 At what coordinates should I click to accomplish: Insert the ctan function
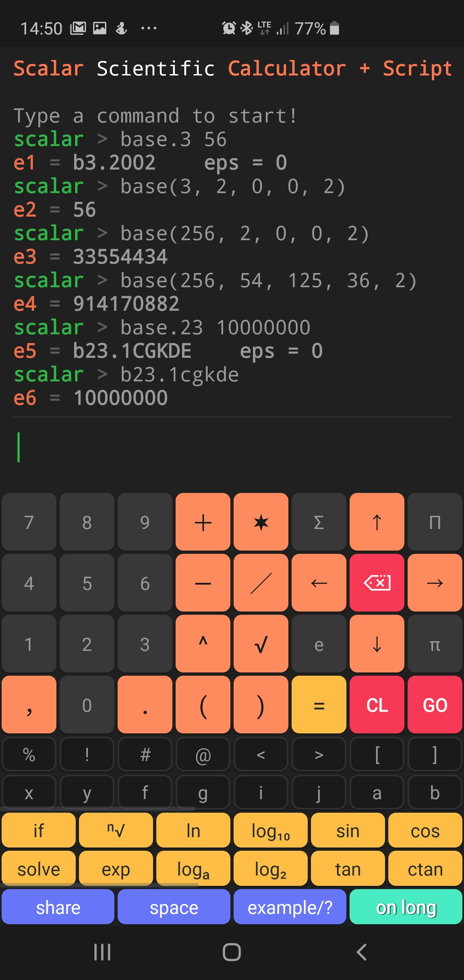425,868
